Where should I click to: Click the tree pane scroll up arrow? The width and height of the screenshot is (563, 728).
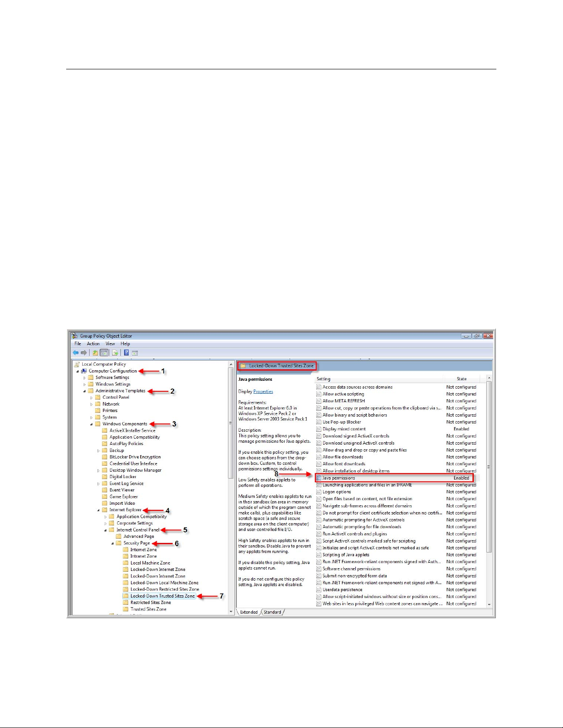click(x=231, y=364)
